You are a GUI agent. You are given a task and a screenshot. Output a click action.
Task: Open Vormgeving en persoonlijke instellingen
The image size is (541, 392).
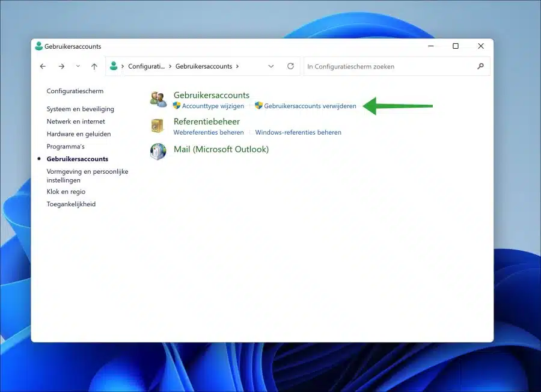(x=87, y=176)
